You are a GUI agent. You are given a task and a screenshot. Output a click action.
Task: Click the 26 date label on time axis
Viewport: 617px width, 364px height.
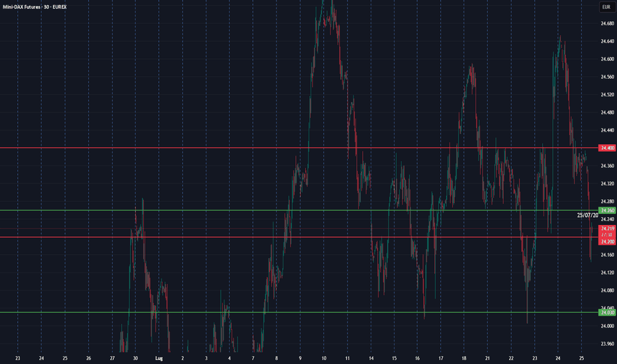[x=89, y=359]
